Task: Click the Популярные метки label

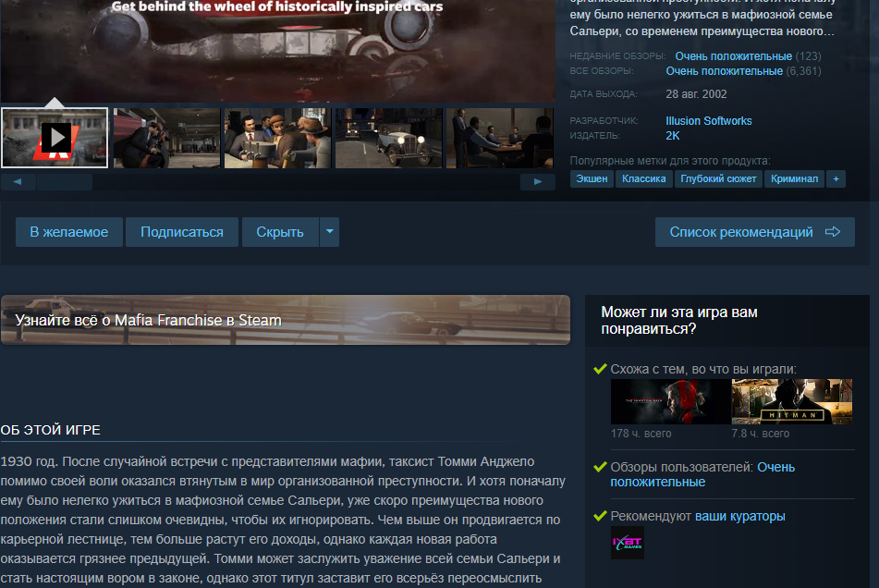Action: click(x=670, y=161)
